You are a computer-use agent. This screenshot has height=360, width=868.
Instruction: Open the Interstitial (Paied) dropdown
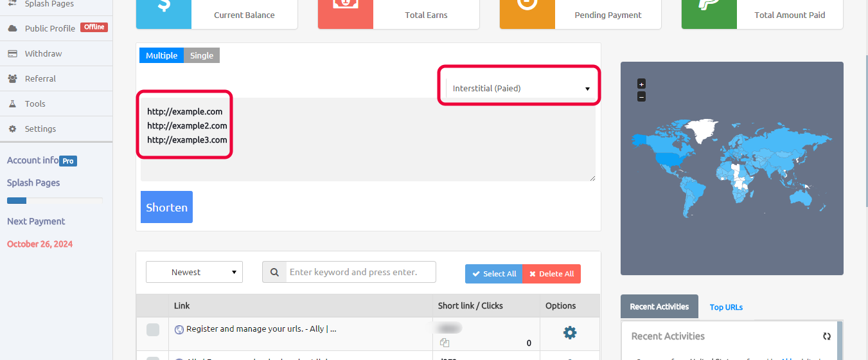(521, 89)
